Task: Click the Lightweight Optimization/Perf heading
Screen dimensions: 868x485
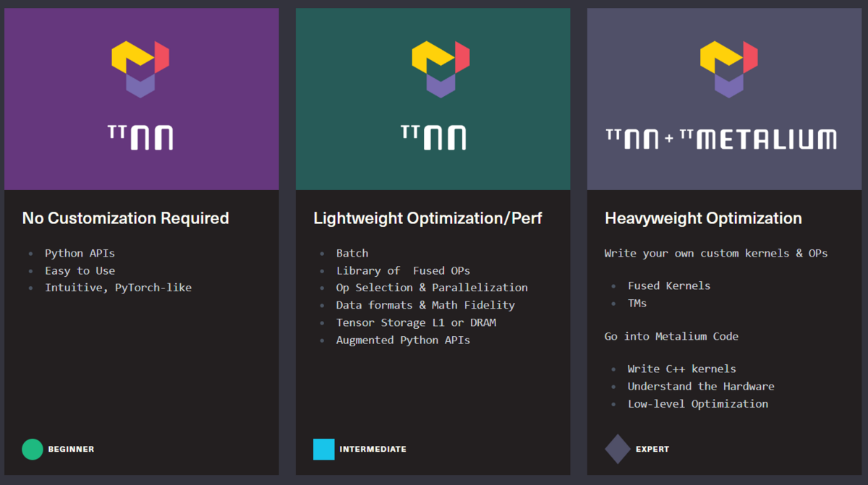Action: tap(427, 218)
